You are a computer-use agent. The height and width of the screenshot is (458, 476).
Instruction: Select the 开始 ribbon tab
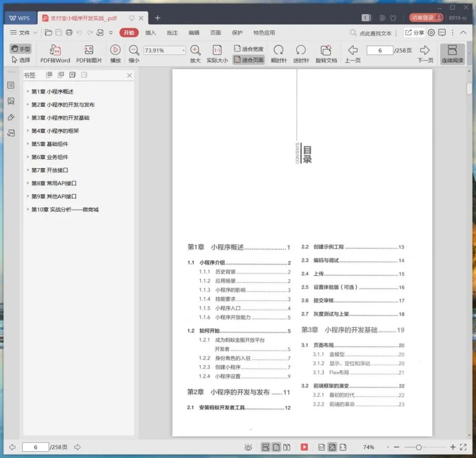129,33
